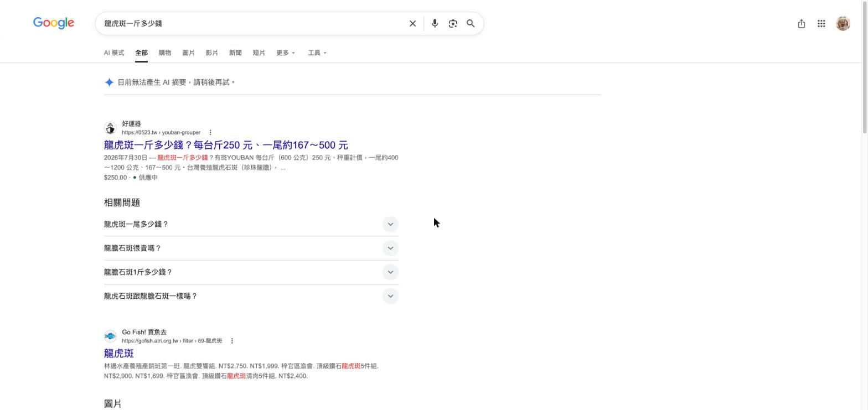Open the 龍虎斑 Go Fish result link
Screen dimensions: 868x410
(x=118, y=353)
